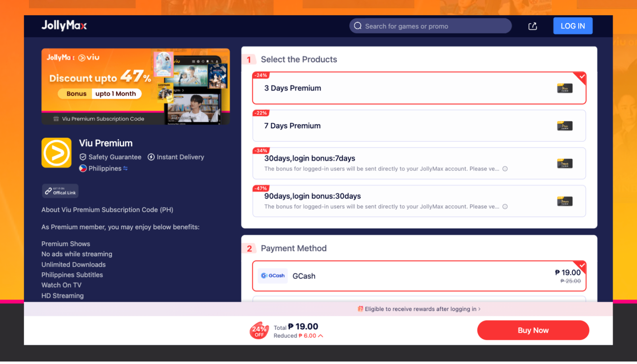Click the search magnifier icon
637x364 pixels.
(358, 26)
